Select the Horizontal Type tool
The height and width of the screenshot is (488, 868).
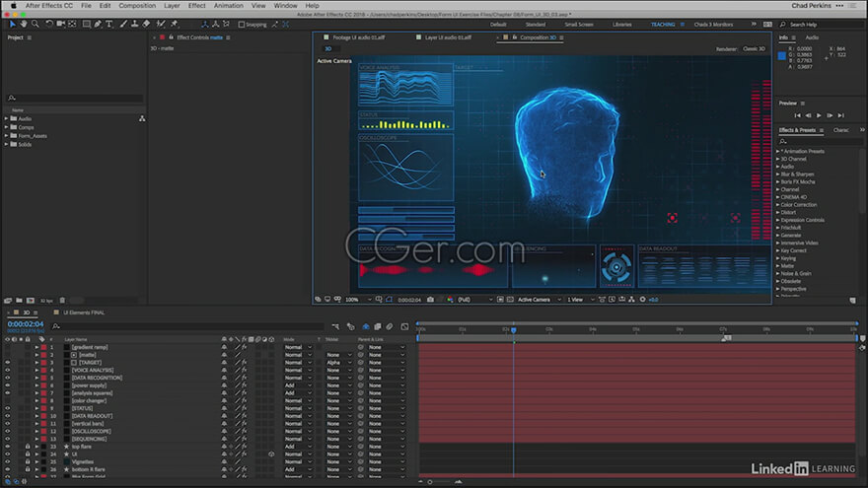109,25
